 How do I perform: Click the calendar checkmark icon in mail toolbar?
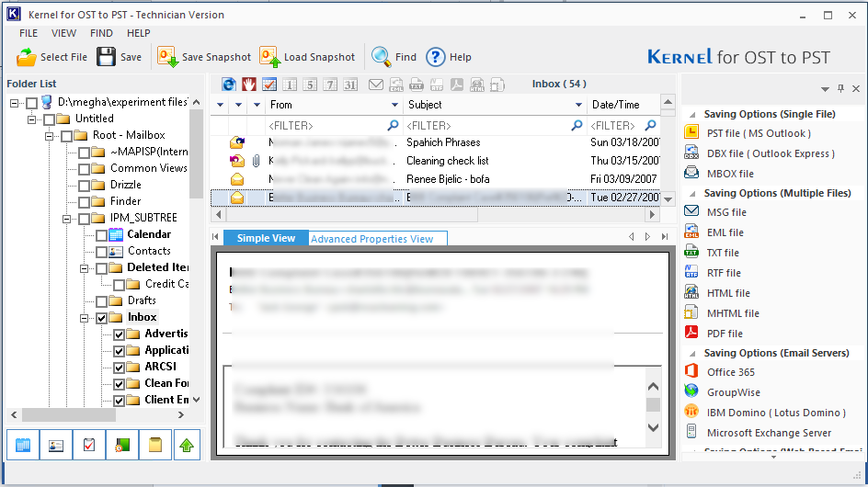coord(269,85)
